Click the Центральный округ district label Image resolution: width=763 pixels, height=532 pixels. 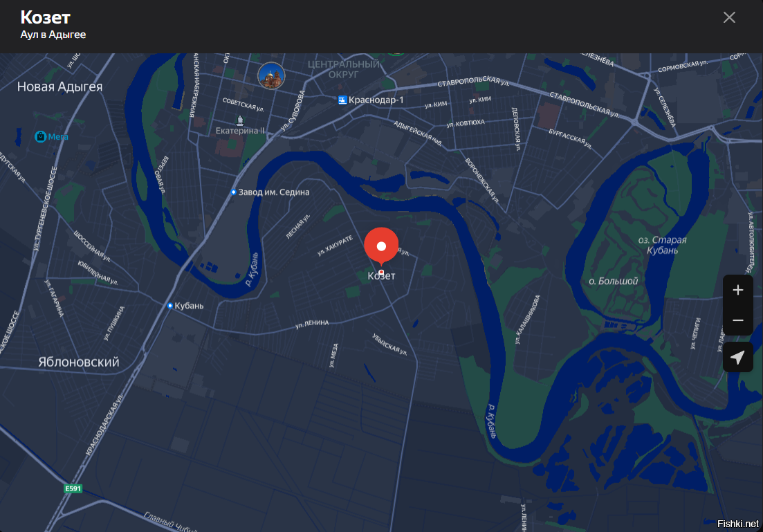tap(344, 69)
